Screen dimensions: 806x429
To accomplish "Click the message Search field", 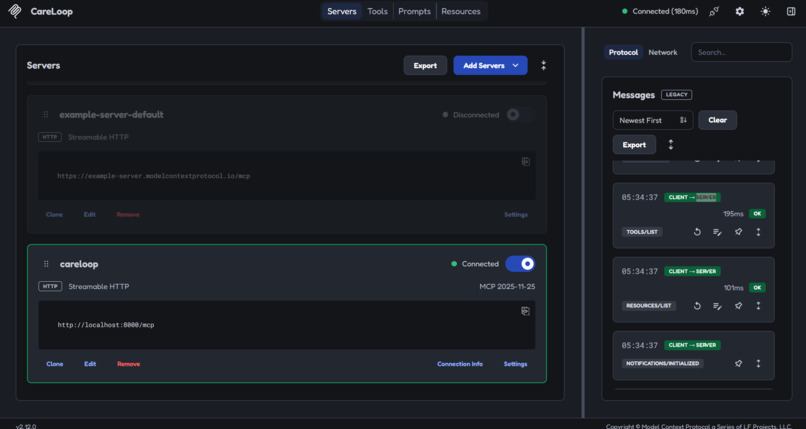I will point(741,52).
